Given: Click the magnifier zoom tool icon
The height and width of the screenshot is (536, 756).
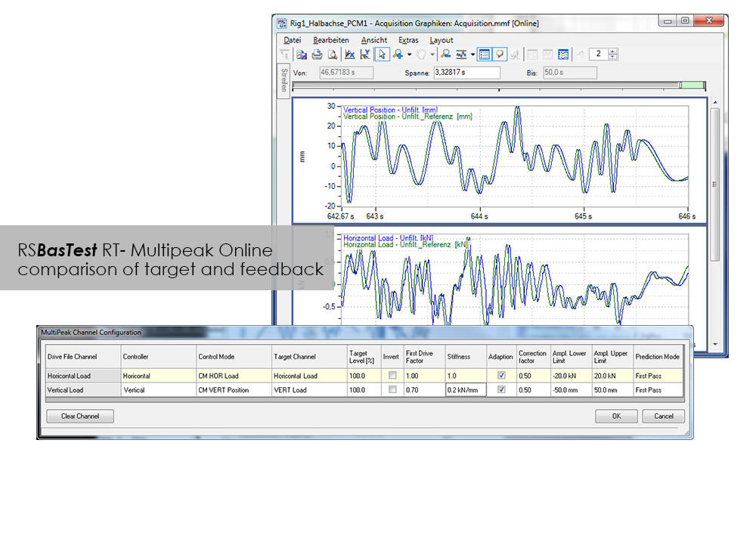Looking at the screenshot, I should pyautogui.click(x=446, y=54).
